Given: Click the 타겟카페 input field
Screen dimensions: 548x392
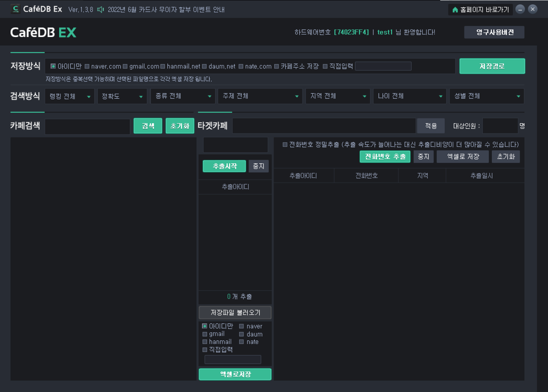Looking at the screenshot, I should [x=324, y=126].
